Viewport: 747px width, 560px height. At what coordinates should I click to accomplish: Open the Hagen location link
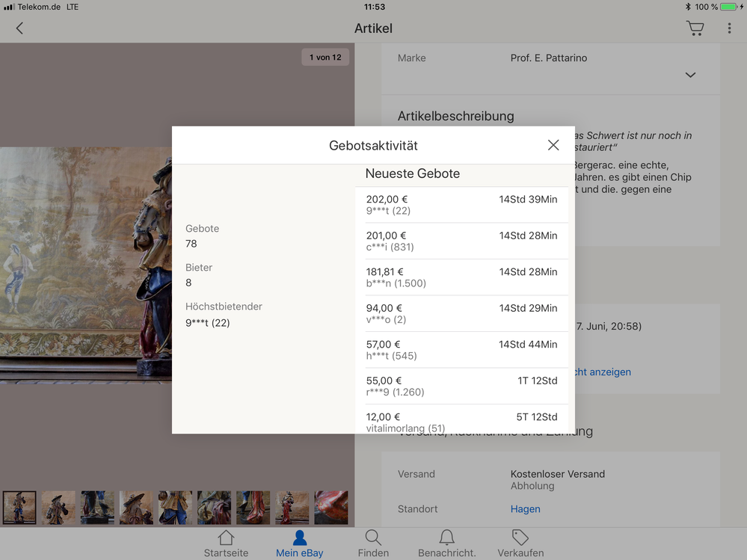[525, 509]
